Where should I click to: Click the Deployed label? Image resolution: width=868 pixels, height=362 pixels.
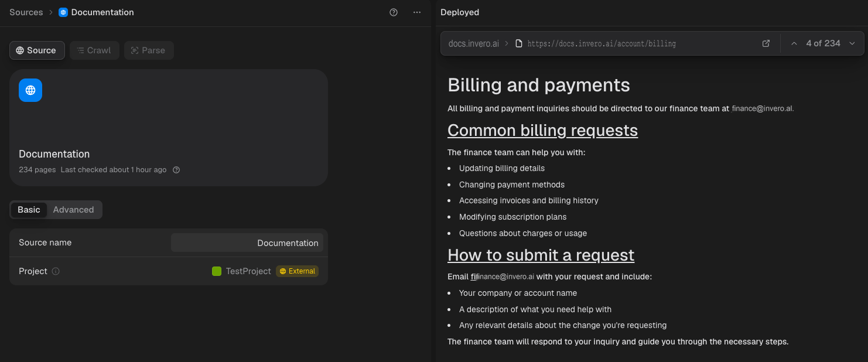pos(460,12)
